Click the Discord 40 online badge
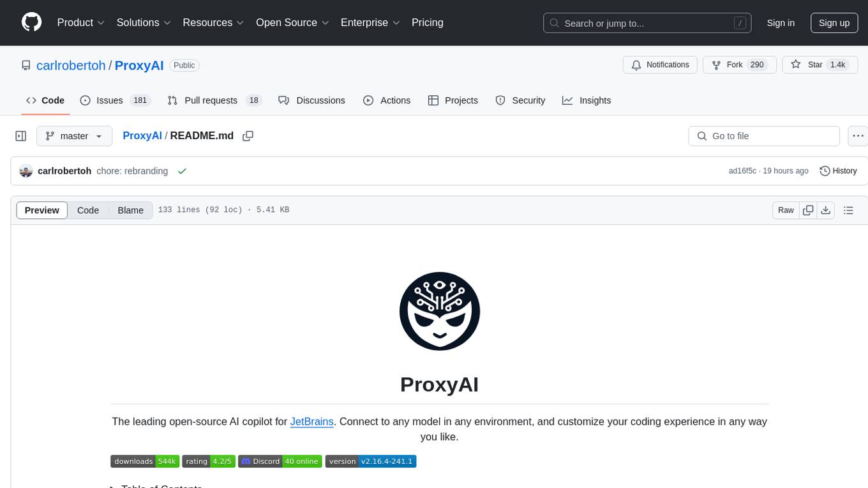This screenshot has height=488, width=868. (280, 461)
